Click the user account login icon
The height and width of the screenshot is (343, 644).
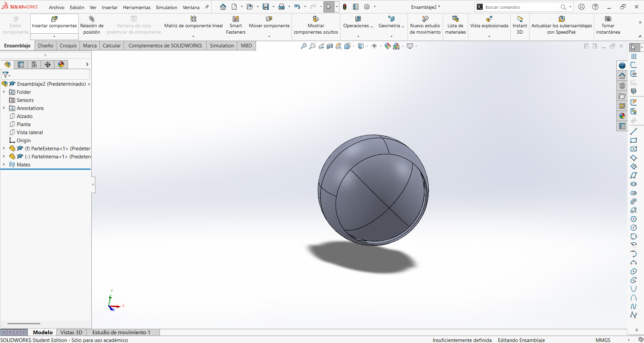(x=582, y=7)
